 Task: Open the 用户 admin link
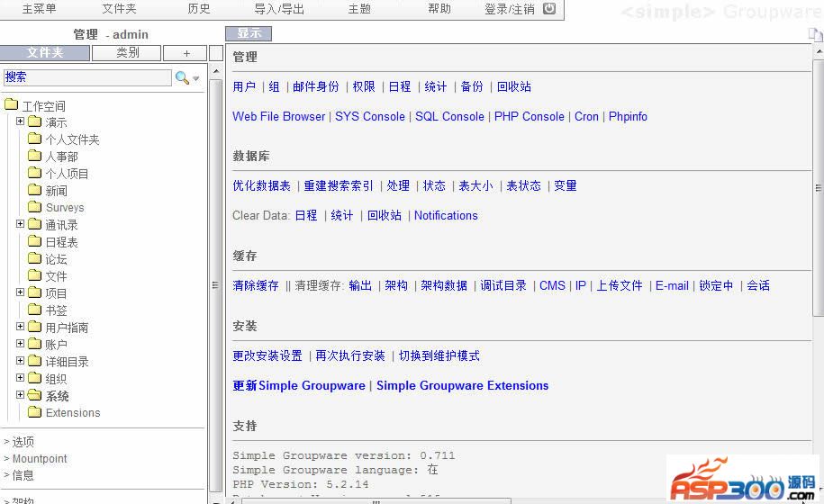tap(244, 86)
